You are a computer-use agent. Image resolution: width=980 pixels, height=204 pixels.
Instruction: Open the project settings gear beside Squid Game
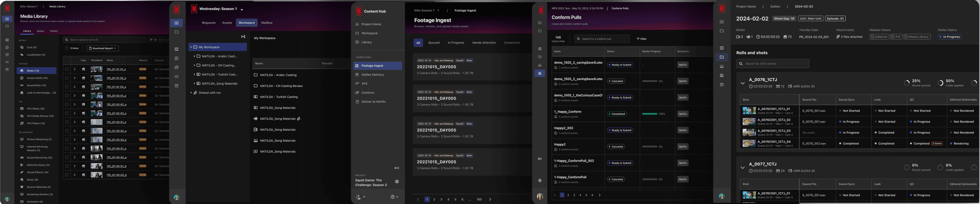tap(397, 182)
